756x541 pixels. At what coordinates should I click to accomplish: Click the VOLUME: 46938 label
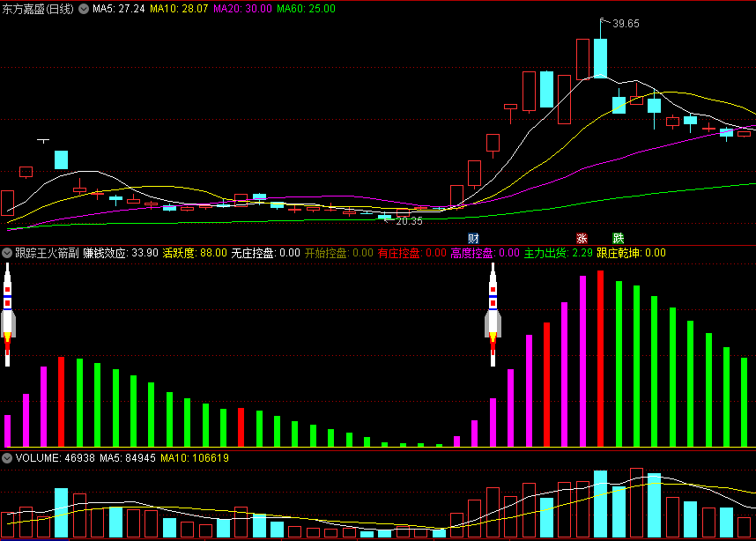tap(55, 458)
